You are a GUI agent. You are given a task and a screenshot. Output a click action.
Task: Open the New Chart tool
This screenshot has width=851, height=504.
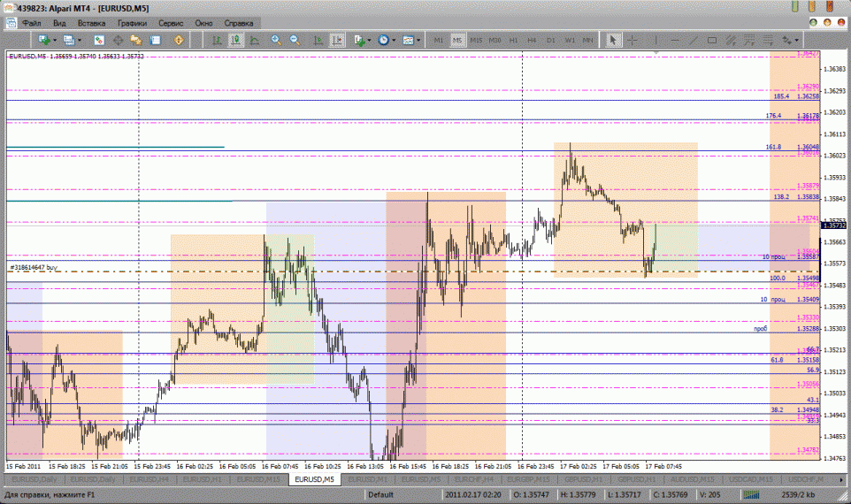(x=44, y=40)
